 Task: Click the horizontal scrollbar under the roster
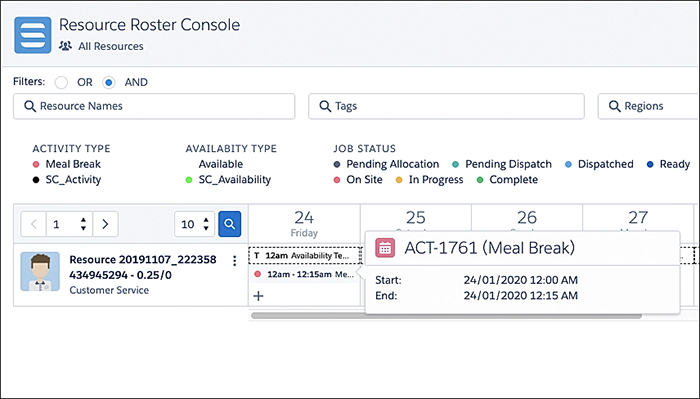click(446, 316)
